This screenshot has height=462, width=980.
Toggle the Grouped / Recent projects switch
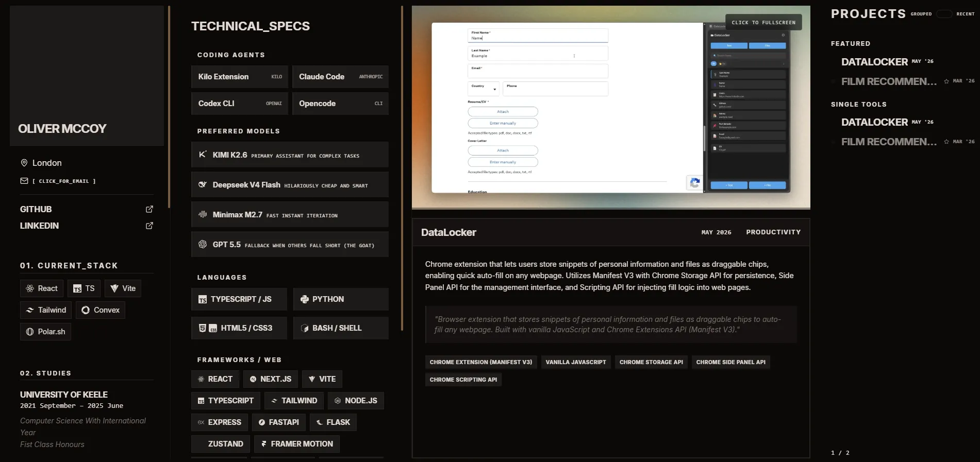coord(944,14)
